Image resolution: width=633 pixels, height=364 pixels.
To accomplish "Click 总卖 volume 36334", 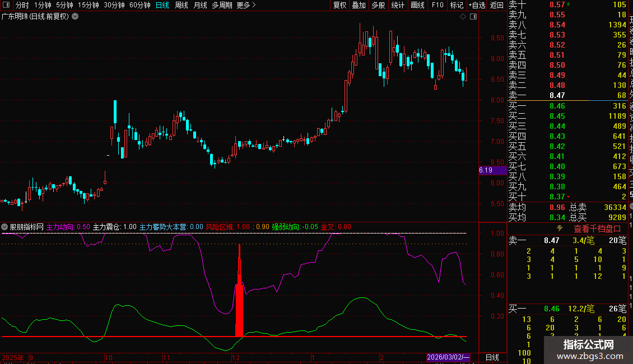I will tap(615, 207).
